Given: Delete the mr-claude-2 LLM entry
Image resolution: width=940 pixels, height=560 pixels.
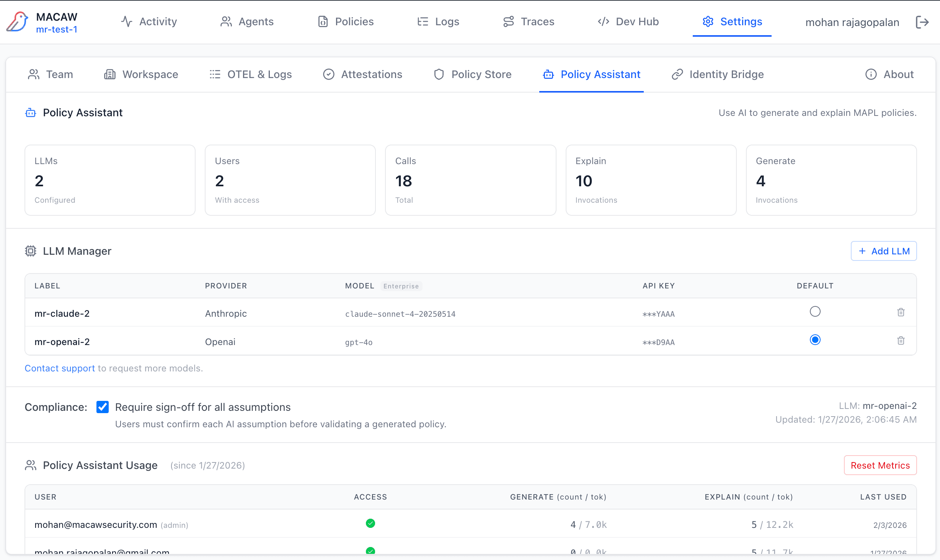Looking at the screenshot, I should point(901,312).
